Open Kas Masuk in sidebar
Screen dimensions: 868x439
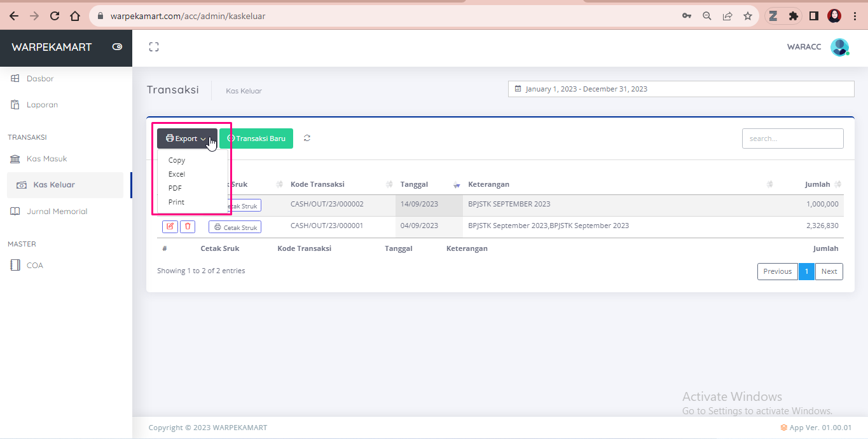click(x=46, y=159)
